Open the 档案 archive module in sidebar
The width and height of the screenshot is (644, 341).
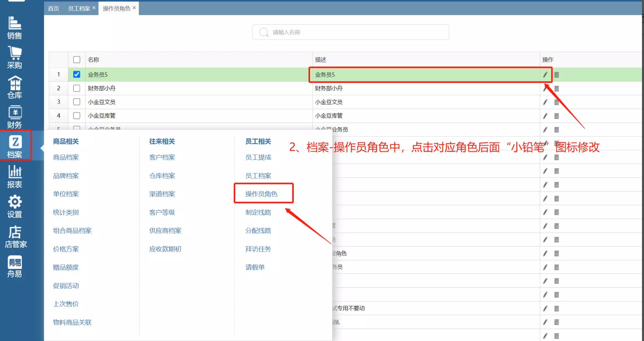(15, 147)
